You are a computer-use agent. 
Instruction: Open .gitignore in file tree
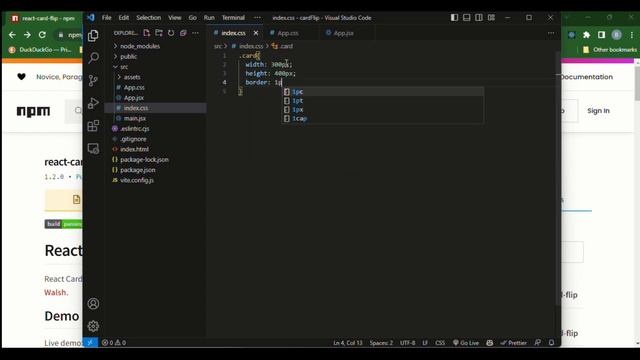(133, 139)
